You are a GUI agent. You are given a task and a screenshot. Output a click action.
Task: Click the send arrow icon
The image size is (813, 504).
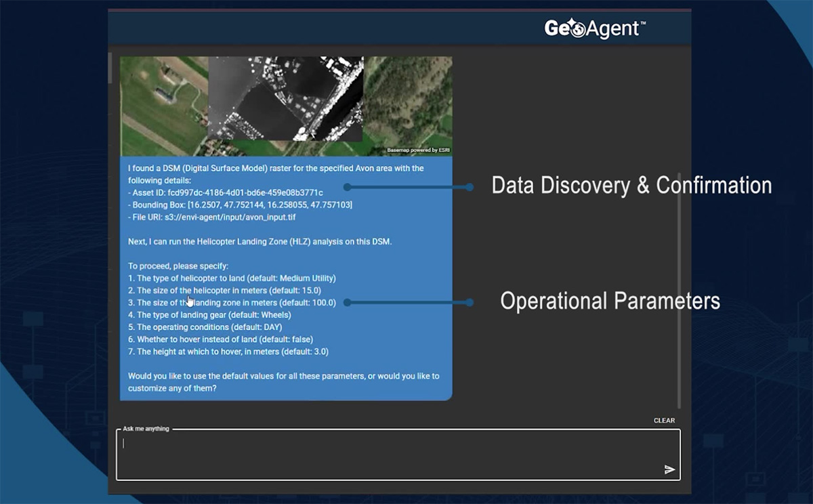coord(669,469)
